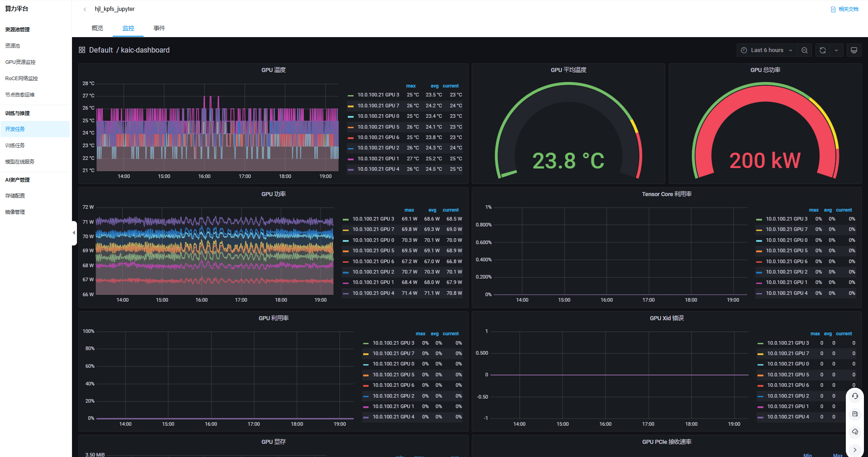Open the Last 6 hours time picker
Image resolution: width=868 pixels, height=457 pixels.
[767, 50]
